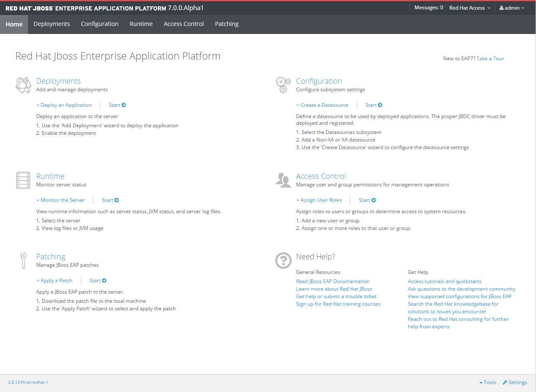Open the Runtime tab in navigation
This screenshot has width=536, height=392.
click(141, 24)
